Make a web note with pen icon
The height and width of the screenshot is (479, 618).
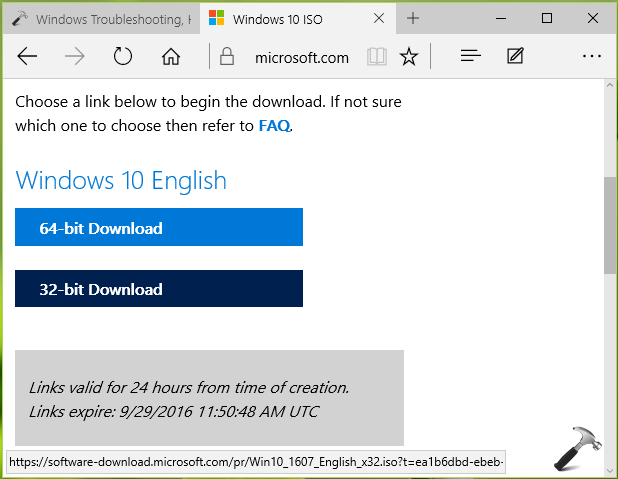[x=515, y=56]
